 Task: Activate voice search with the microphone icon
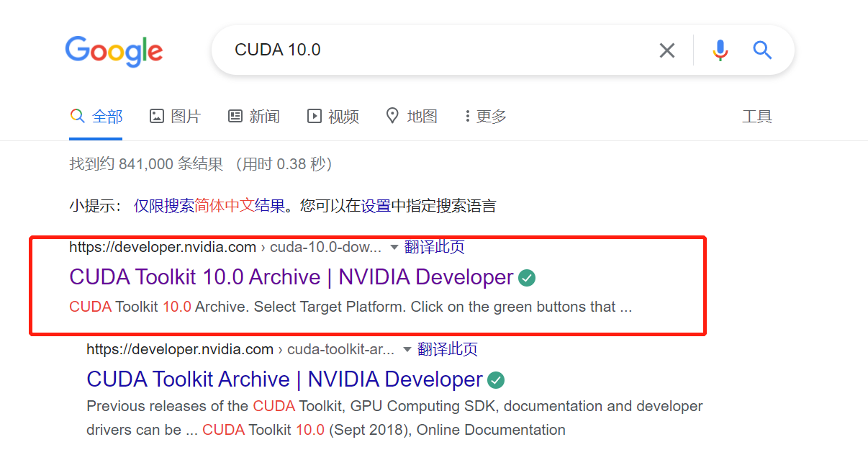pyautogui.click(x=719, y=50)
